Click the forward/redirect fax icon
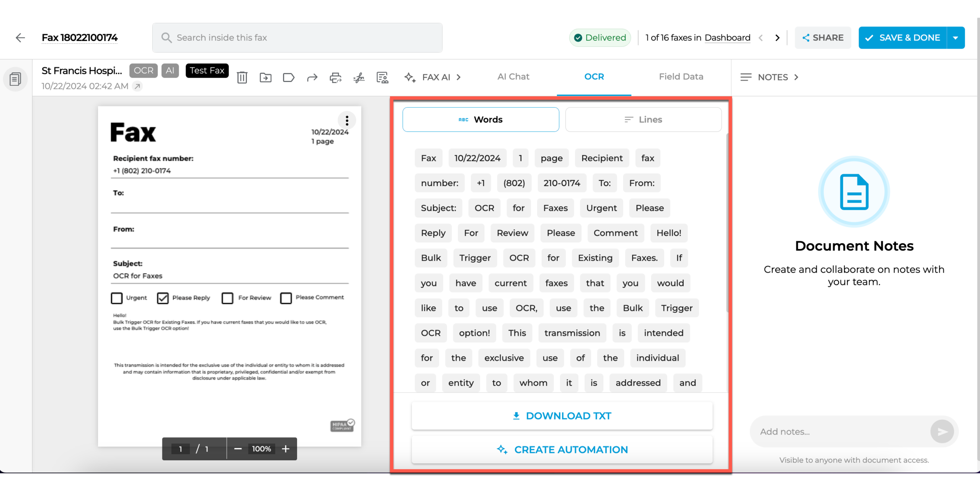This screenshot has height=489, width=980. 311,77
